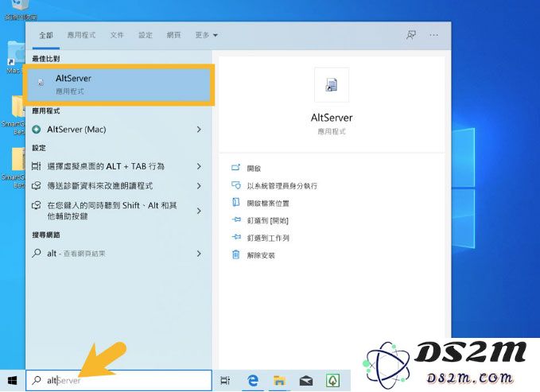
Task: Pin AltServer with 釘選到 [開始]
Action: 267,220
